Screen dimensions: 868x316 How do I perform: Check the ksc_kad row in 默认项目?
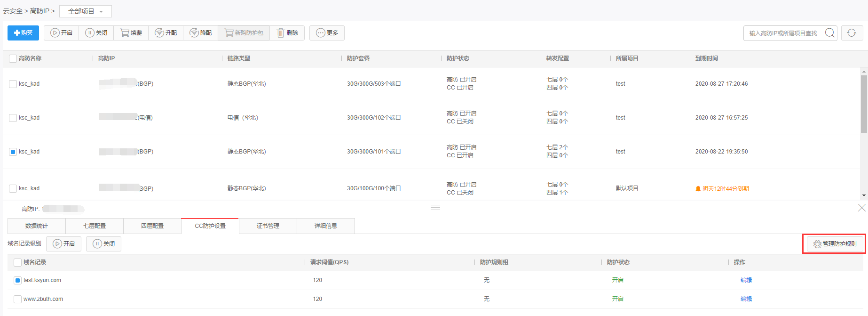(13, 188)
